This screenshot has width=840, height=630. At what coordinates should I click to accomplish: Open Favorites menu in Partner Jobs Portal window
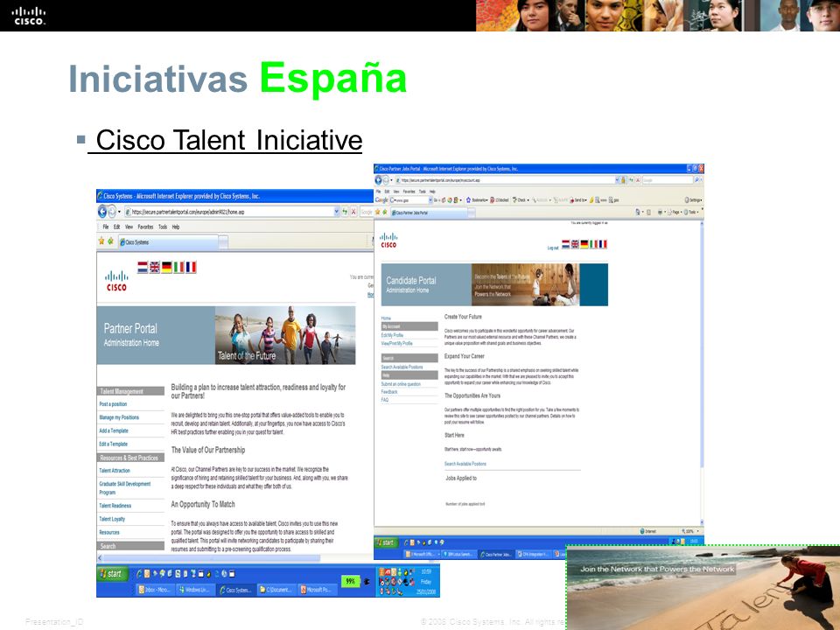click(x=409, y=192)
